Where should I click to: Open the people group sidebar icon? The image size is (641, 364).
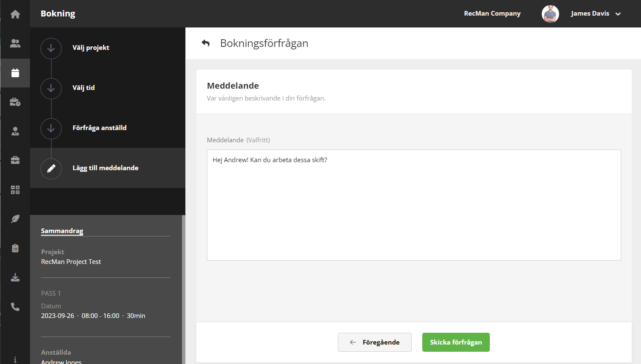click(x=15, y=43)
